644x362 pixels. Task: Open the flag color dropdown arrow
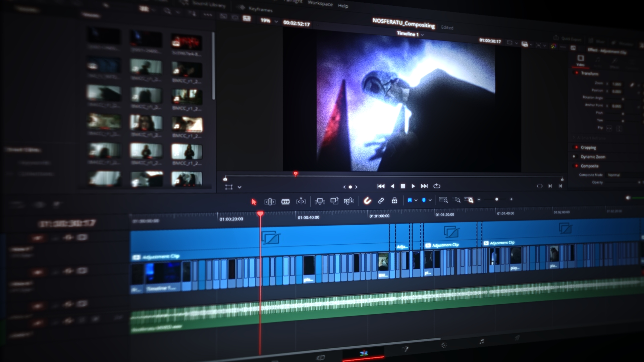click(416, 200)
